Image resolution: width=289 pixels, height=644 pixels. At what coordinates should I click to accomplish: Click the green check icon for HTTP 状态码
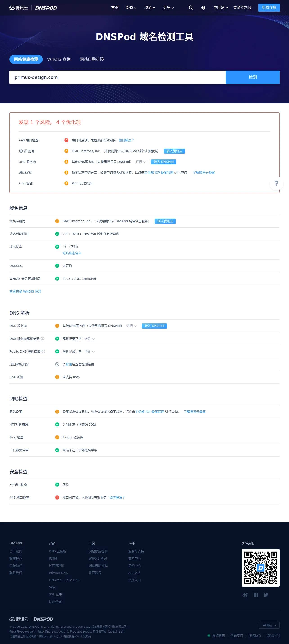[57, 424]
